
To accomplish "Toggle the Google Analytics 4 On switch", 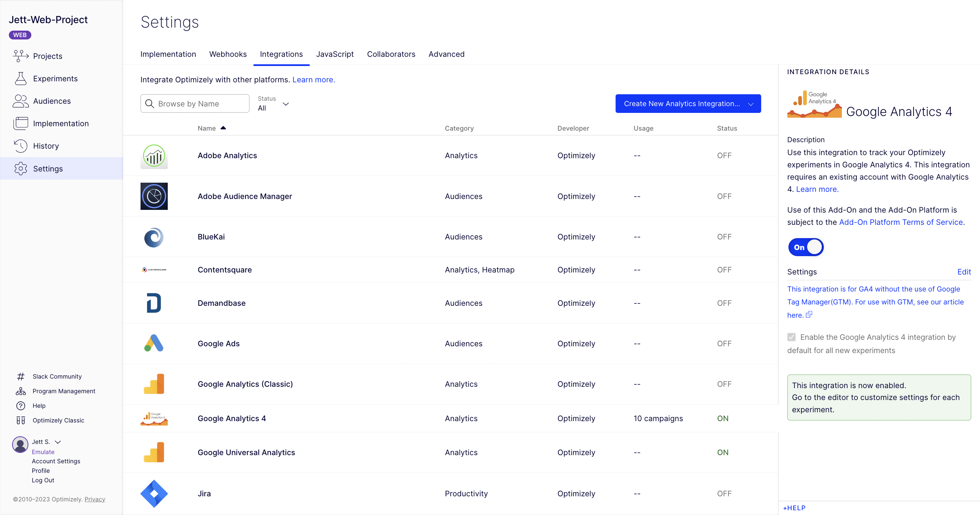I will [x=806, y=247].
